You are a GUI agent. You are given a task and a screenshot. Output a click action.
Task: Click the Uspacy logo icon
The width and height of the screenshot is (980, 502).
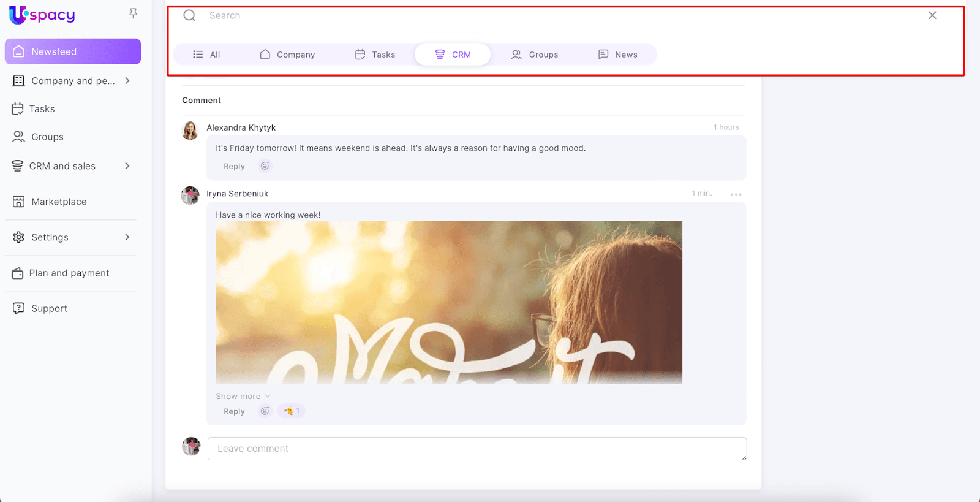tap(18, 15)
